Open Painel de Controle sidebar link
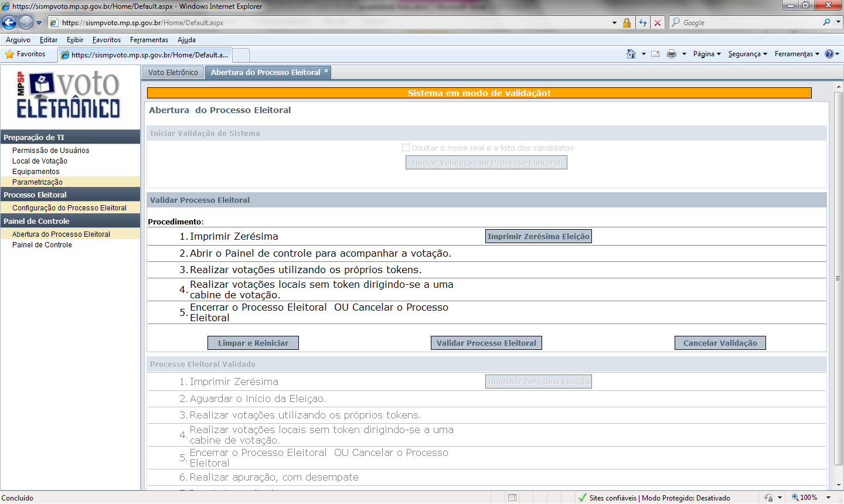 [42, 245]
